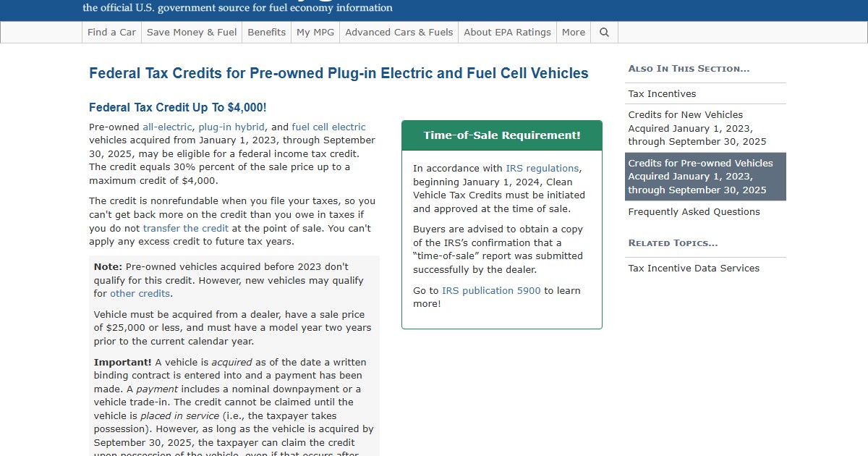Open the About EPA Ratings menu
Image resolution: width=868 pixels, height=456 pixels.
click(508, 33)
